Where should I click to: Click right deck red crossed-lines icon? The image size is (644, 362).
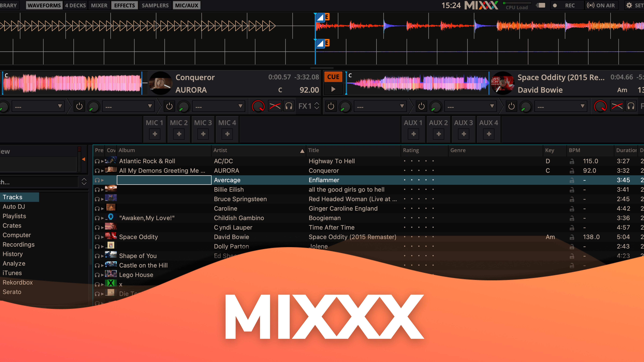pyautogui.click(x=617, y=106)
